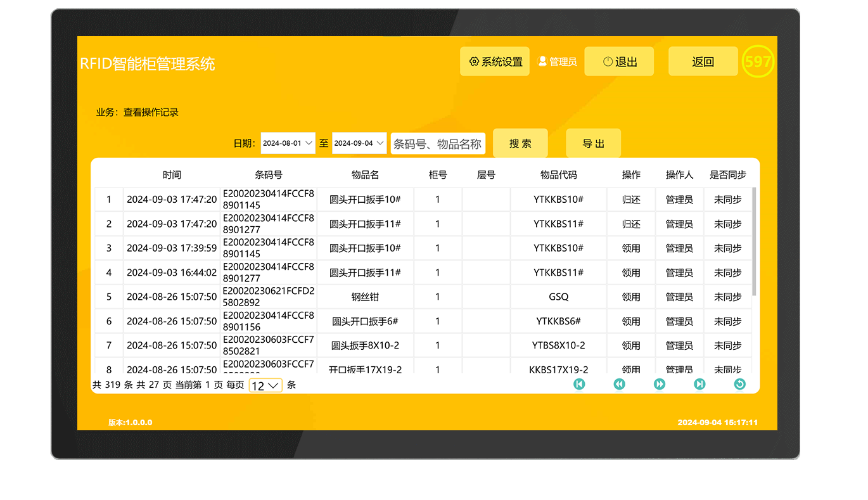This screenshot has width=868, height=500.
Task: Click the 条码号、物品名称 search input field
Action: pos(438,144)
